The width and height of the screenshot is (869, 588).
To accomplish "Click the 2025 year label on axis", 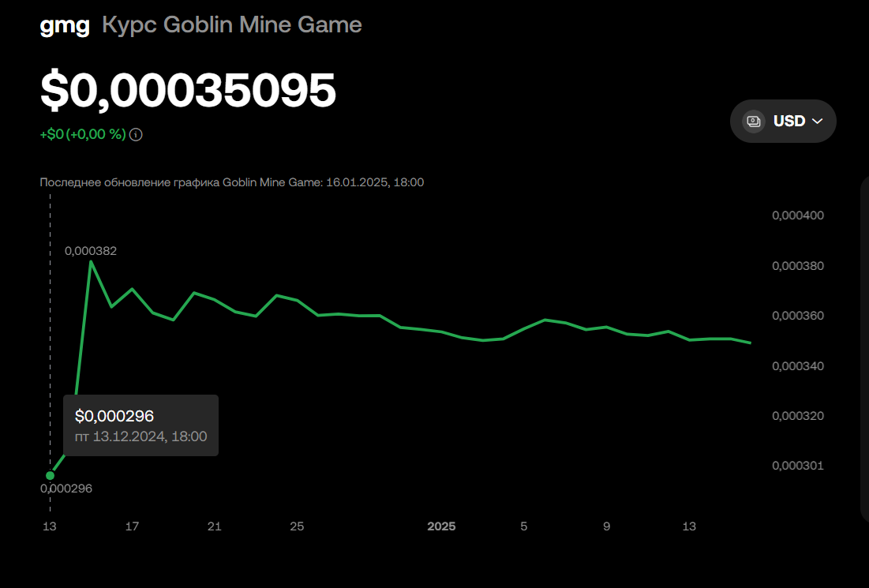I will pos(441,526).
